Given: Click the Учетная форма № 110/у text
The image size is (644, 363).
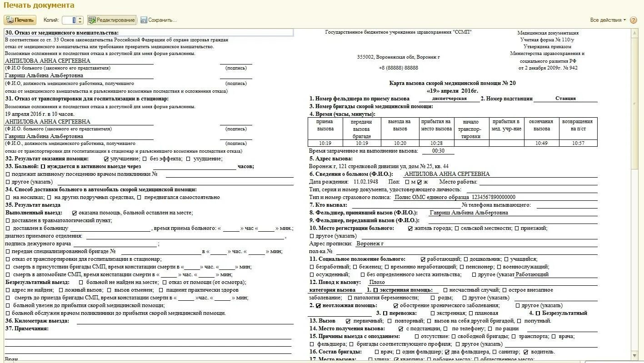Looking at the screenshot, I should point(547,40).
